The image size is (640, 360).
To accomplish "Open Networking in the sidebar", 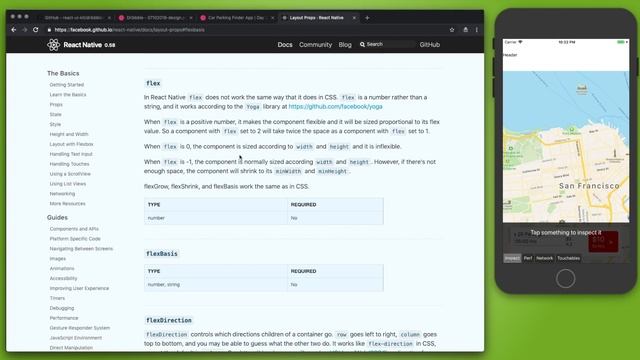I will click(x=62, y=193).
